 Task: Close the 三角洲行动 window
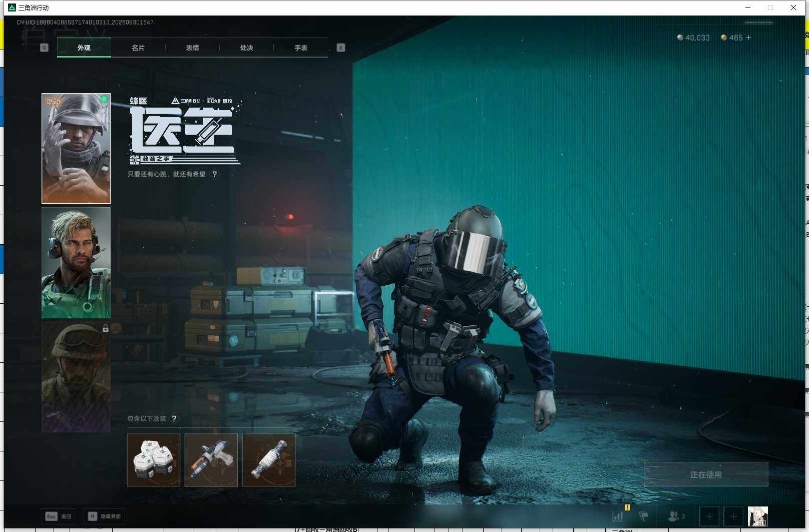[x=793, y=8]
